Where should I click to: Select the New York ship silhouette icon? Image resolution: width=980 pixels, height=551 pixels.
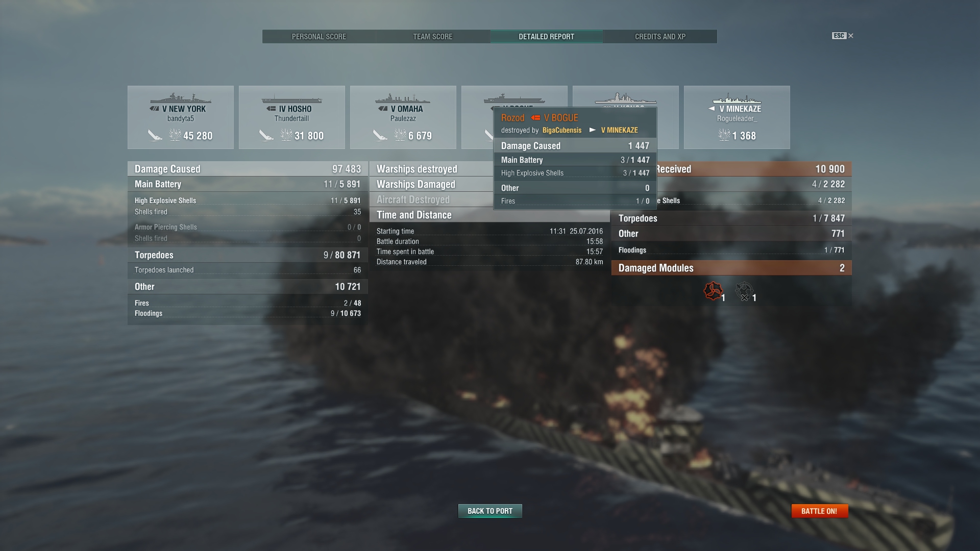coord(181,98)
